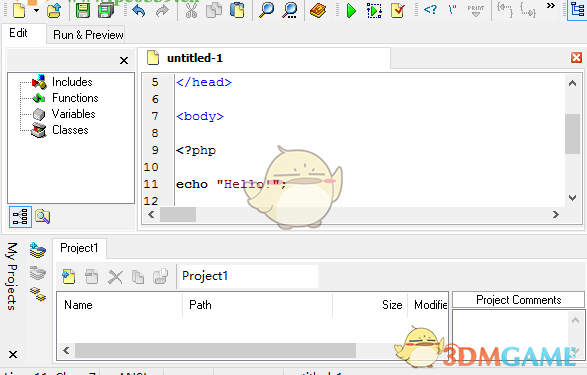Click the new project icon in My Projects
This screenshot has width=587, height=375.
click(38, 250)
